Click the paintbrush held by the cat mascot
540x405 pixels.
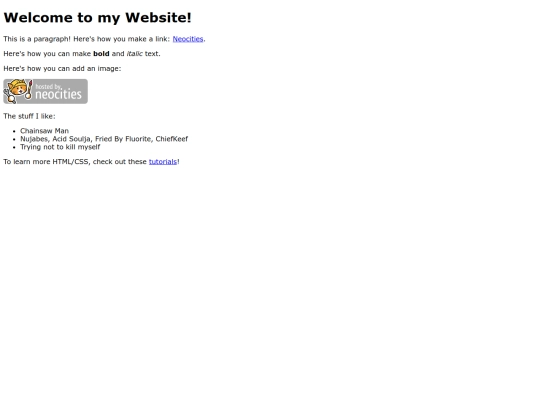[29, 90]
